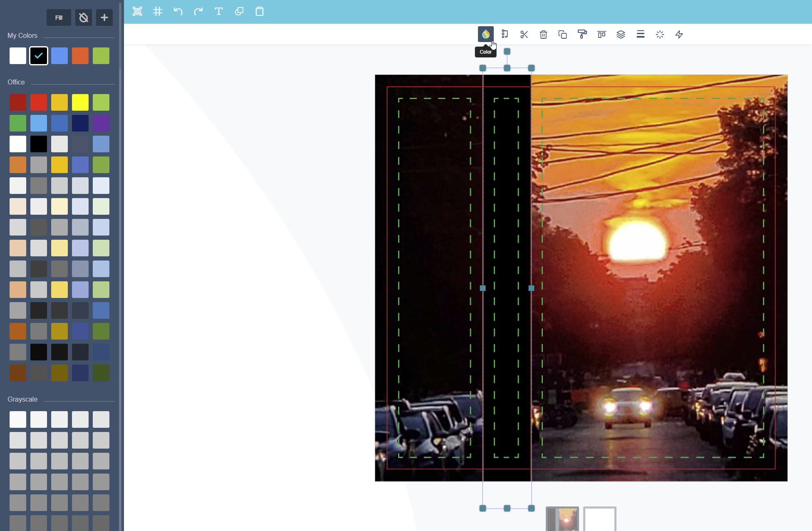
Task: Open the align objects icon
Action: pos(602,35)
